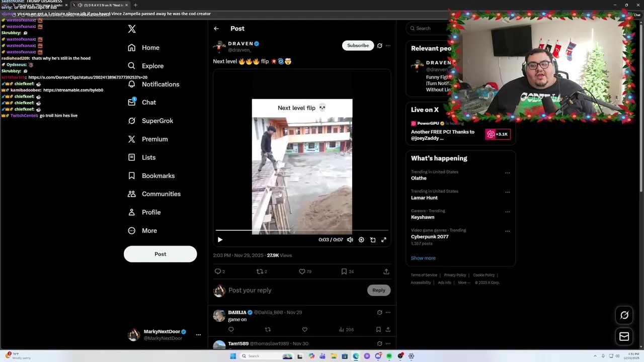This screenshot has height=362, width=644.
Task: Open more options on Tam1589's reply
Action: (x=388, y=343)
